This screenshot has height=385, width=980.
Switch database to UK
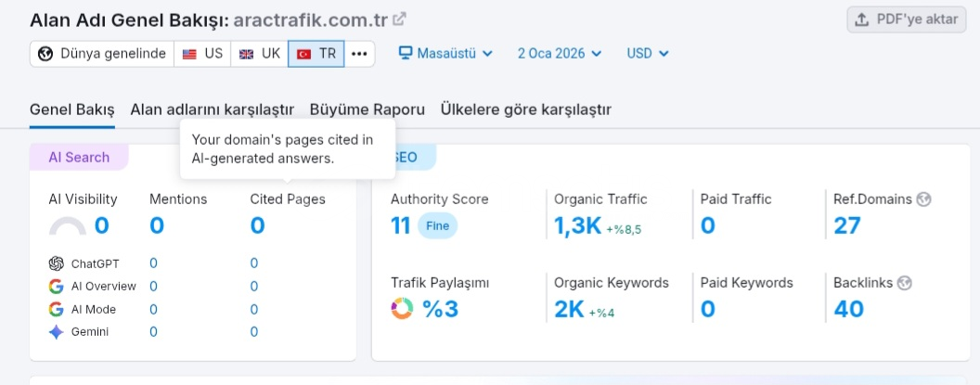(x=260, y=54)
